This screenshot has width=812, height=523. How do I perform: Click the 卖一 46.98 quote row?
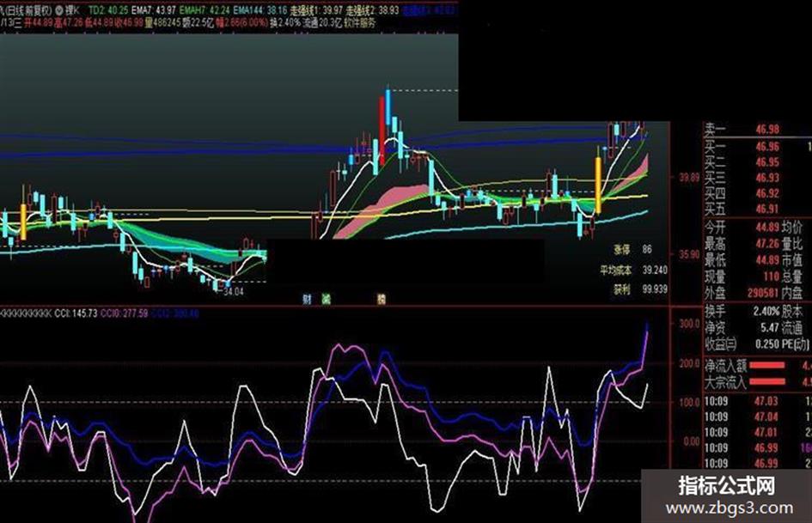742,130
